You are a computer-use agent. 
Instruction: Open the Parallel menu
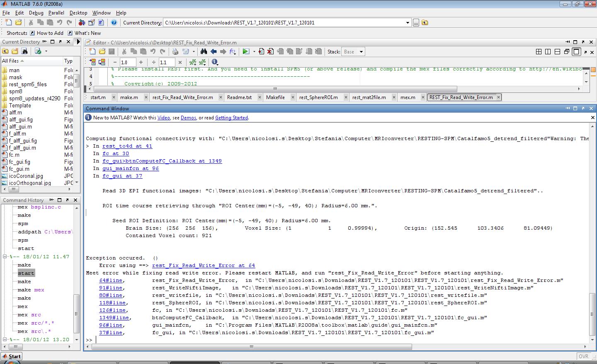coord(56,13)
